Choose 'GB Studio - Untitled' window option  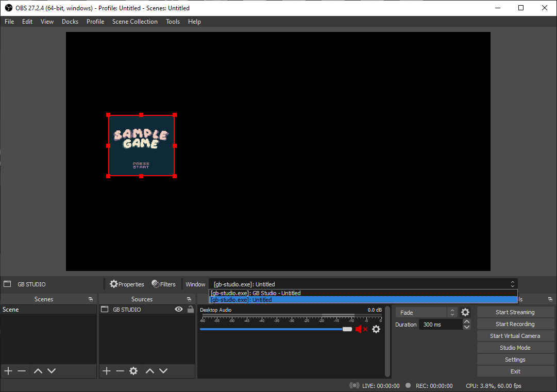click(256, 293)
